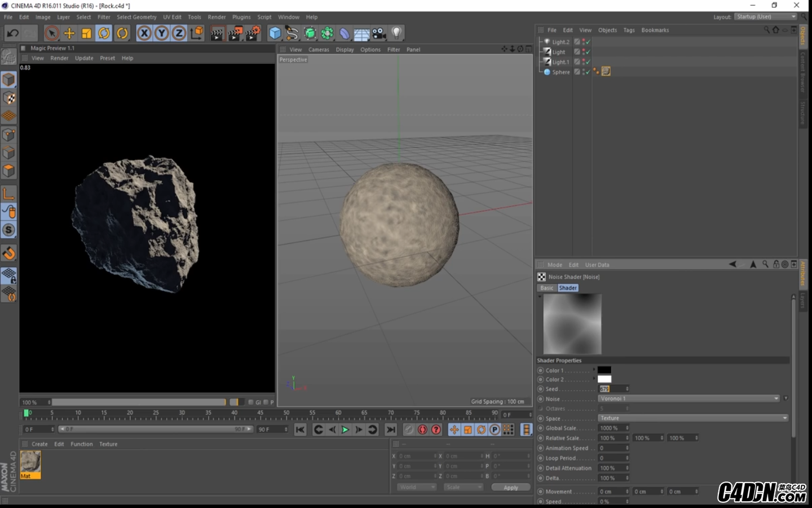Screen dimensions: 812x508
Task: Open the Noise type dropdown Voronoi 1
Action: [689, 398]
